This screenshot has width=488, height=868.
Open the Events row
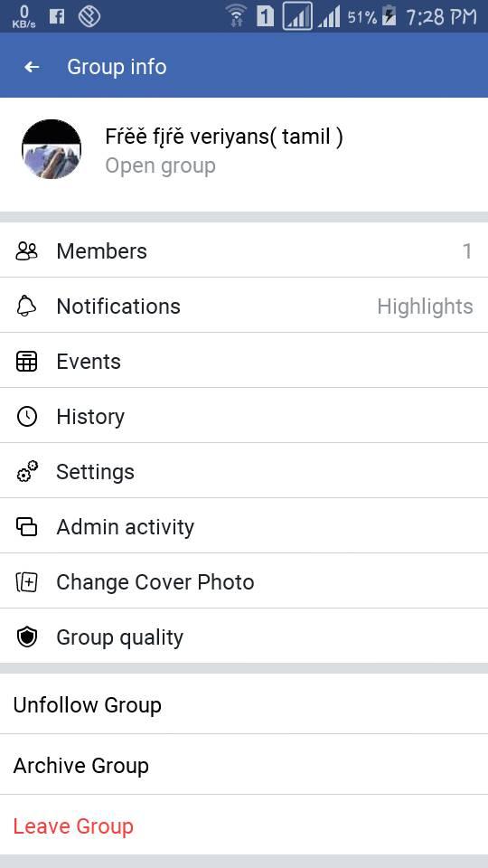tap(244, 361)
